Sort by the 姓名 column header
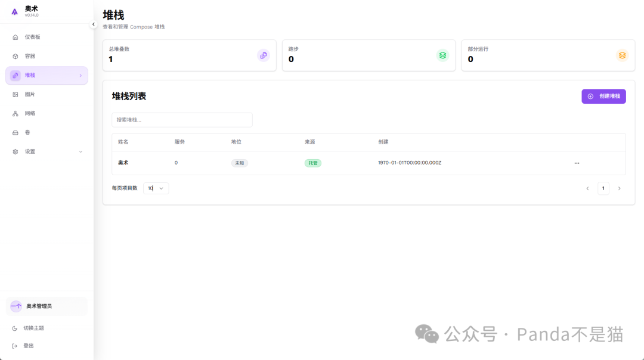The image size is (644, 360). click(123, 142)
